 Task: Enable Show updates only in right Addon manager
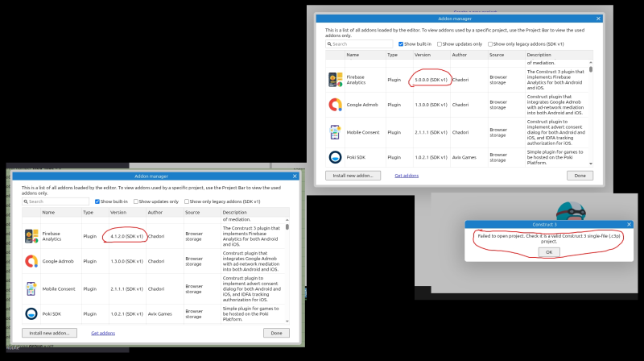pos(440,44)
